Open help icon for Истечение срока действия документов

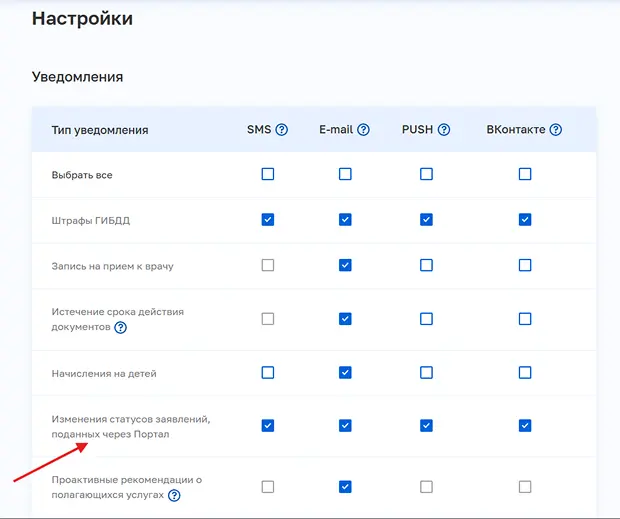[121, 327]
